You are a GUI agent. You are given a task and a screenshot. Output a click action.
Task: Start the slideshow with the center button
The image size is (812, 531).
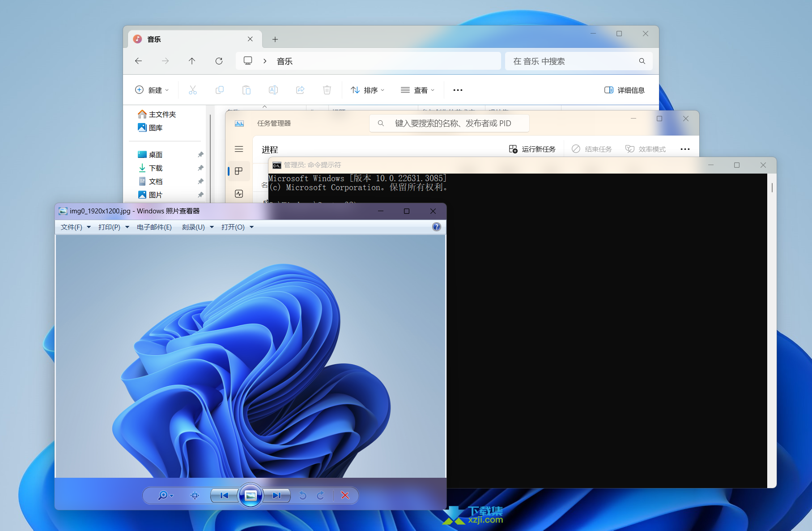[x=251, y=495]
